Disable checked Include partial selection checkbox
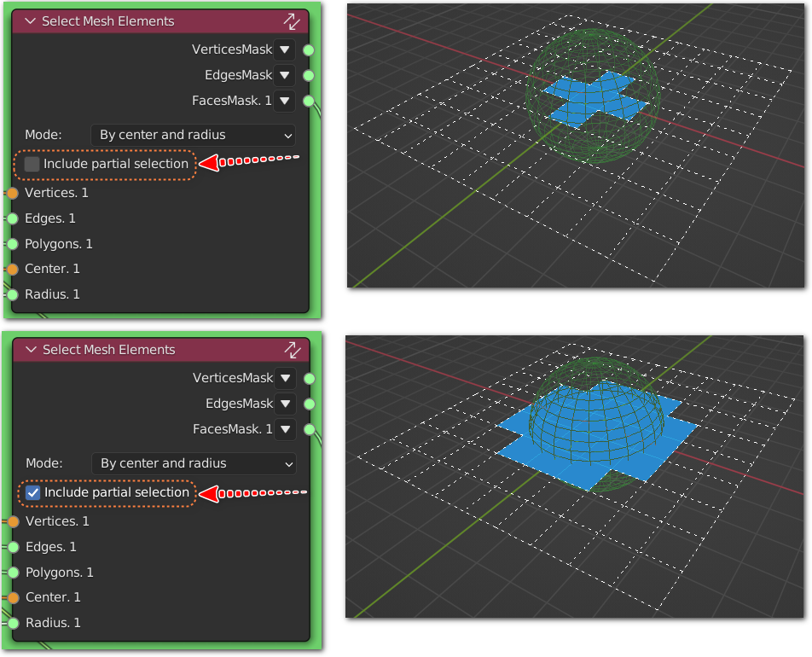The image size is (812, 657). [x=33, y=493]
